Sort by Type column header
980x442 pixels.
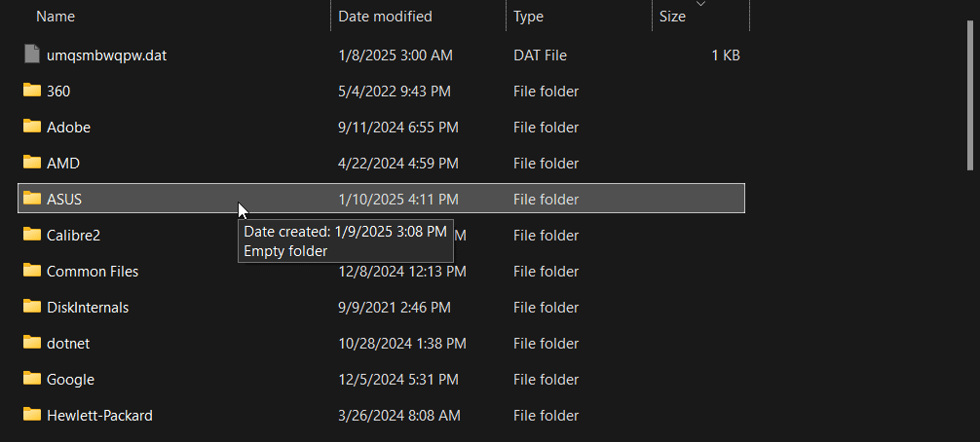coord(528,17)
